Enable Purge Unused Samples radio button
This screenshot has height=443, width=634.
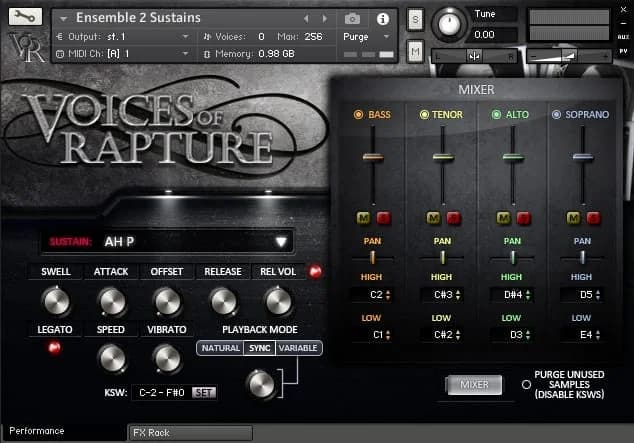[x=526, y=384]
